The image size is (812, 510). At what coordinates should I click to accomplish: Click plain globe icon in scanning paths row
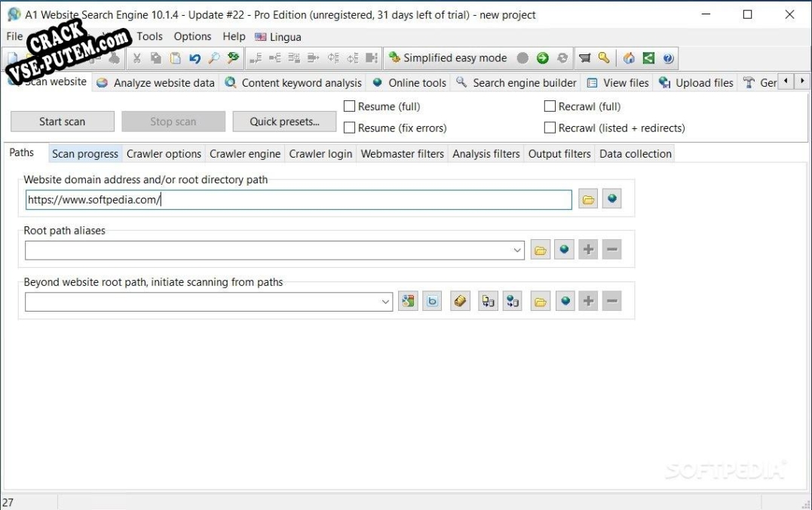pyautogui.click(x=565, y=301)
